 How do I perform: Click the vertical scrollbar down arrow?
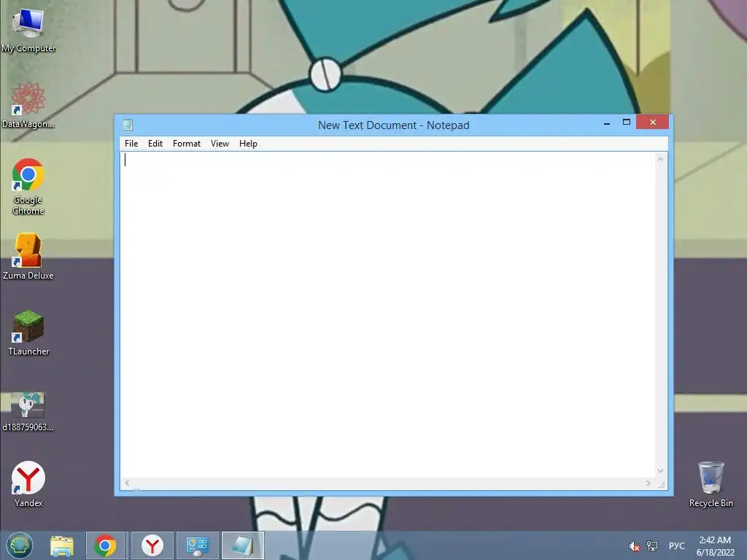pos(660,470)
